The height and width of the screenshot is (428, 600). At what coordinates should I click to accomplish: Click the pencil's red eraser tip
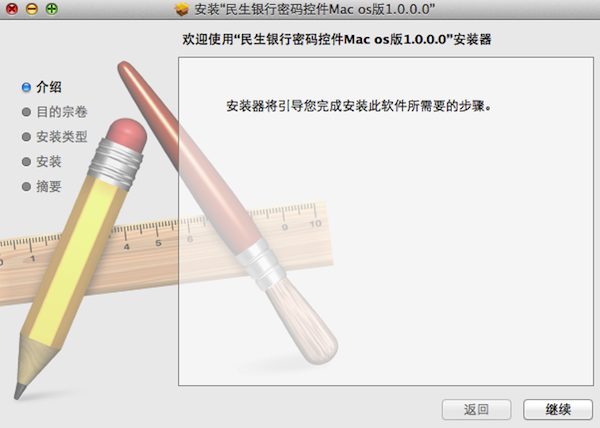point(127,135)
